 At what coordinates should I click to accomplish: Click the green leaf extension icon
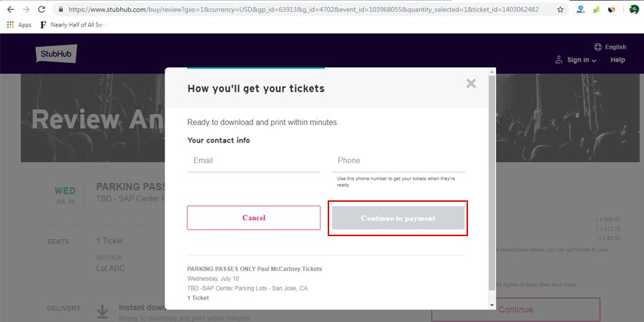click(595, 10)
